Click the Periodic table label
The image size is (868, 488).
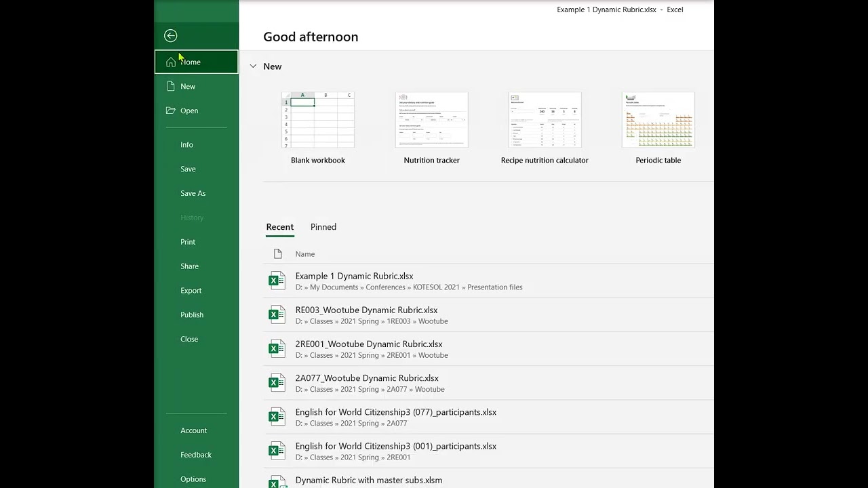click(658, 161)
